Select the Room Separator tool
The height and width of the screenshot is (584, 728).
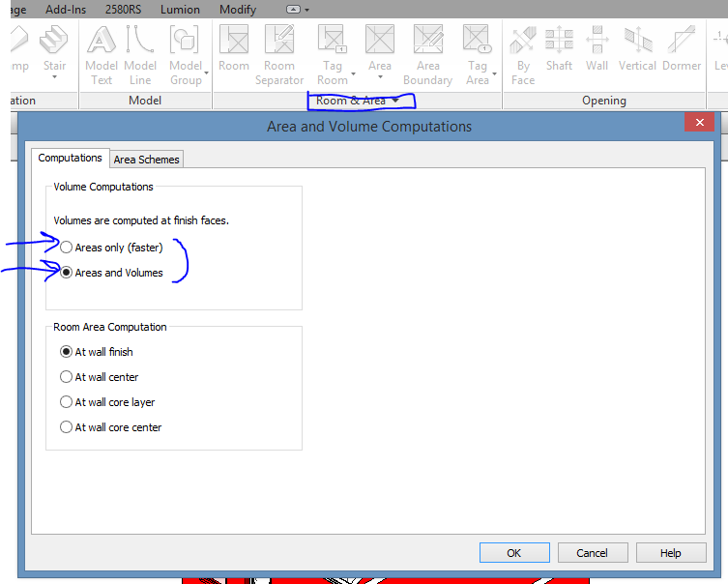point(279,41)
